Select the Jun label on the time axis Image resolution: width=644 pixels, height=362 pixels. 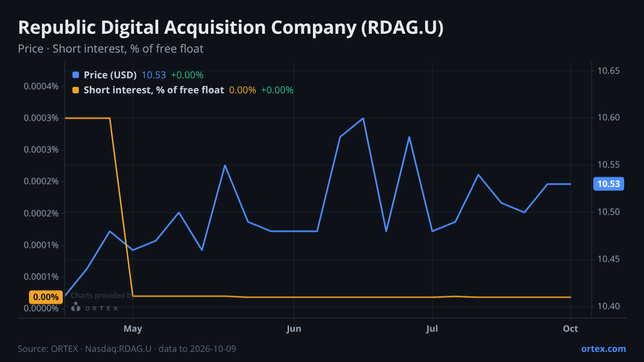pos(294,329)
